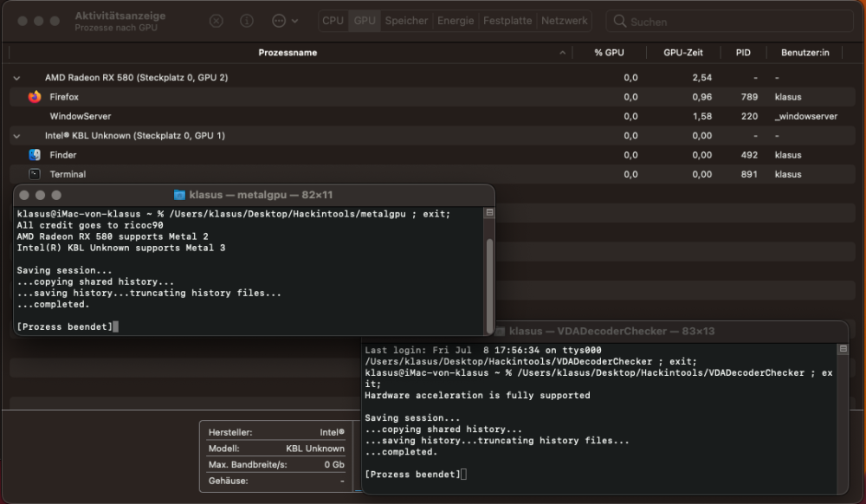Image resolution: width=866 pixels, height=504 pixels.
Task: Switch to the Energie tab
Action: pos(456,21)
